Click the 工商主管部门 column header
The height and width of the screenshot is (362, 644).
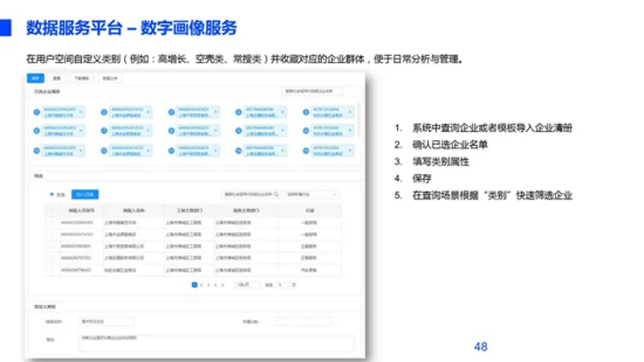click(x=189, y=210)
